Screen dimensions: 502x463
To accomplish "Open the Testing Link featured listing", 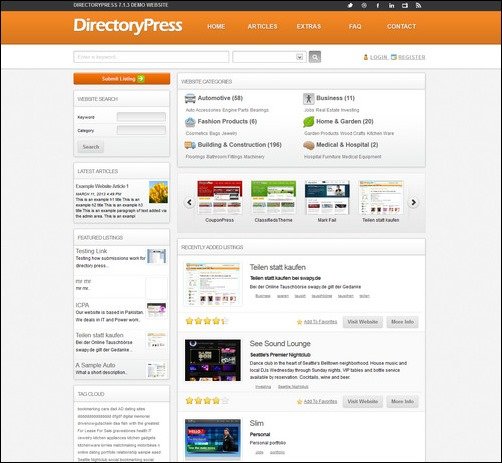I will 91,251.
